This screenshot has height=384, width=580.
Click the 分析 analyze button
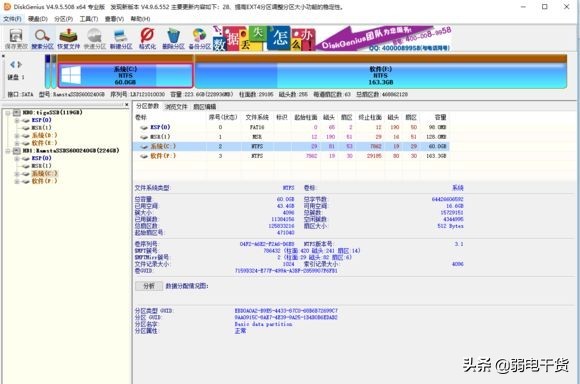click(149, 286)
